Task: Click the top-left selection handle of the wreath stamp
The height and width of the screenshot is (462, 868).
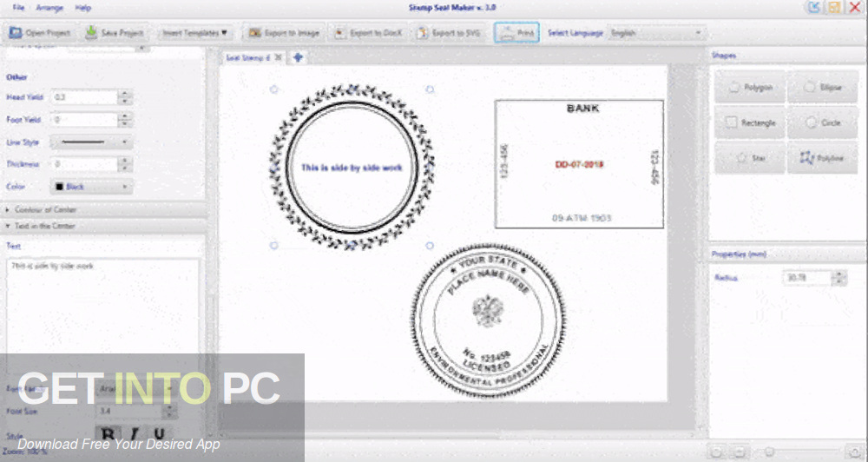Action: [273, 89]
